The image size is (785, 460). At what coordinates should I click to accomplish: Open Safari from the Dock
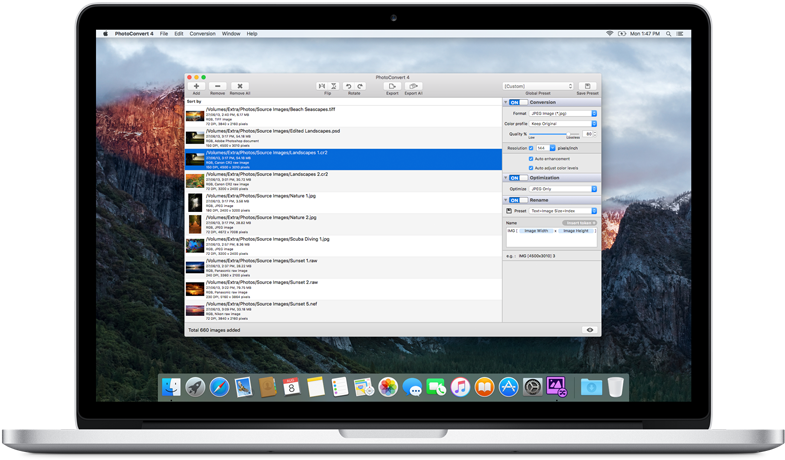click(219, 387)
